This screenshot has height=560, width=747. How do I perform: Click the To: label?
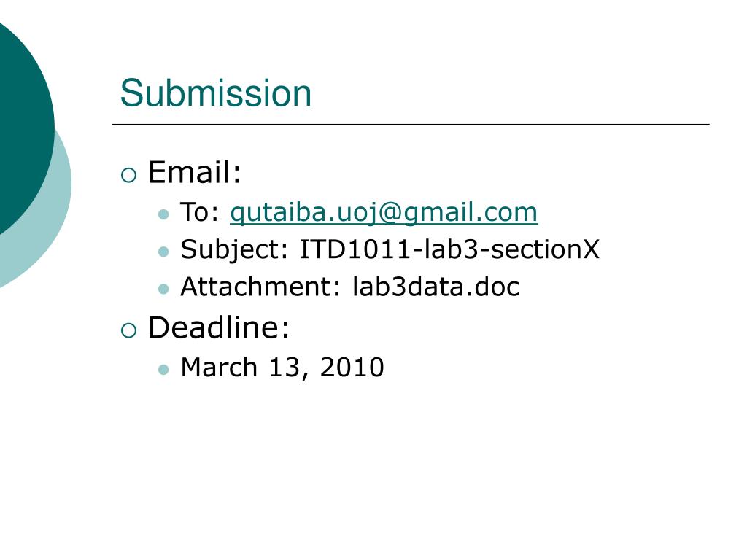coord(200,212)
